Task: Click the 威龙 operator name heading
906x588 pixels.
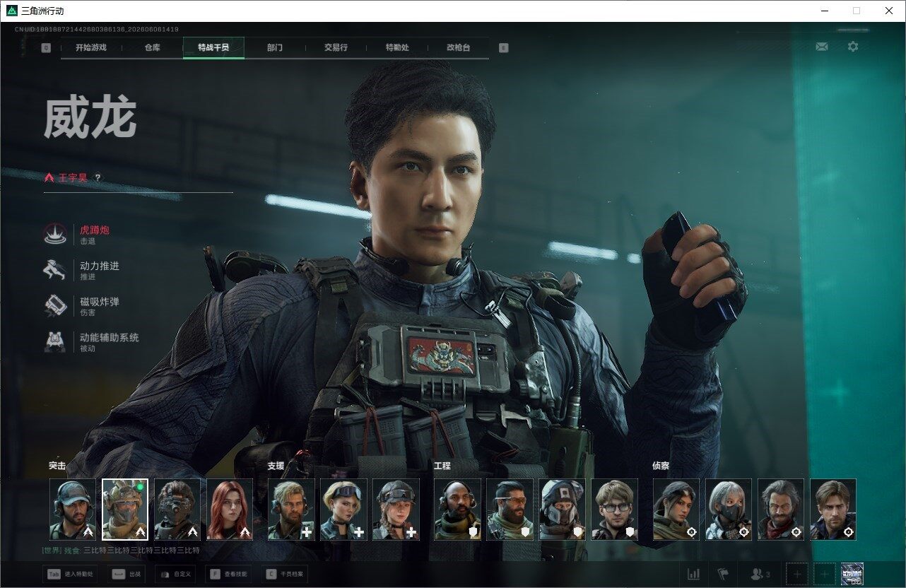Action: point(90,118)
